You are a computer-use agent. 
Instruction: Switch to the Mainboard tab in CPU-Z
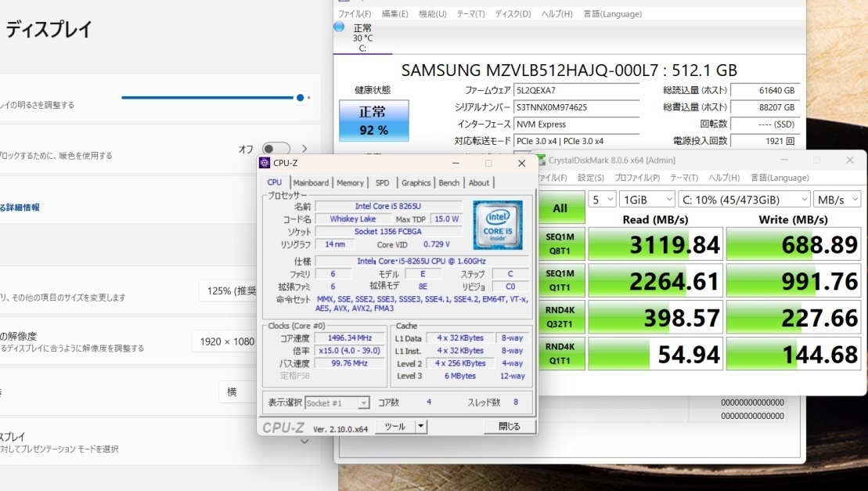(311, 182)
